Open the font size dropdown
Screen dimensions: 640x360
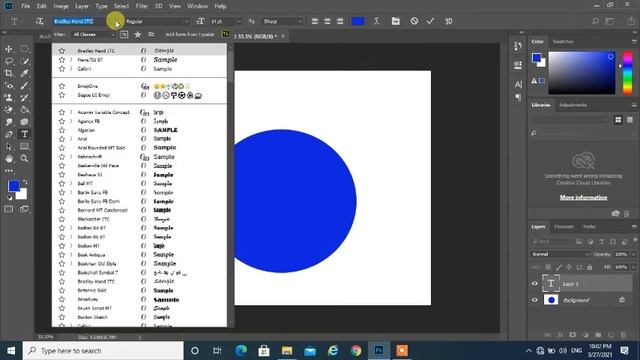pos(239,21)
